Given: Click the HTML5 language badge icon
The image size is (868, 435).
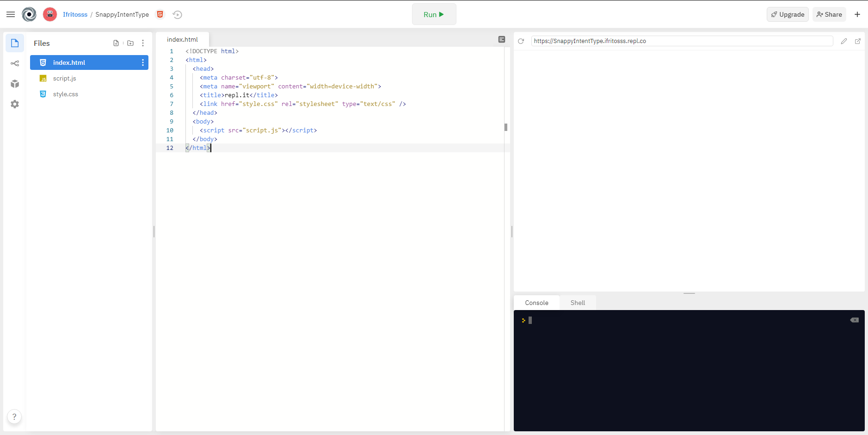Looking at the screenshot, I should point(160,14).
